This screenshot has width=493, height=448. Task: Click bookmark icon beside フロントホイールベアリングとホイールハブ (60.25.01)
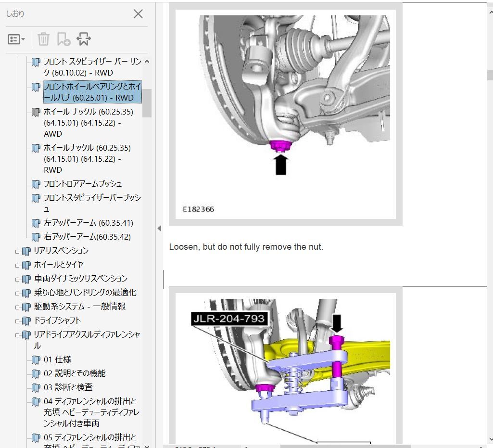pyautogui.click(x=36, y=87)
